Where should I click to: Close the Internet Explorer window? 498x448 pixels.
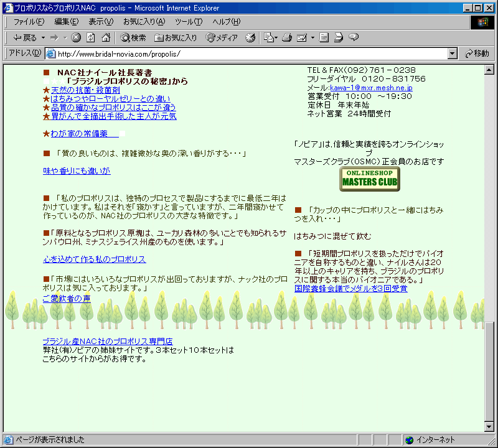[489, 8]
